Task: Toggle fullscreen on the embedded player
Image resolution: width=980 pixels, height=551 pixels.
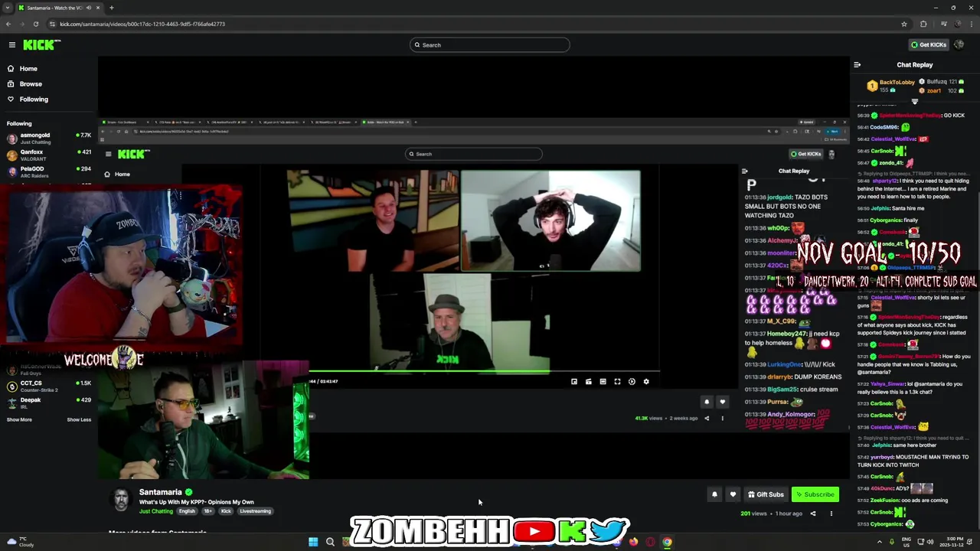Action: coord(617,381)
